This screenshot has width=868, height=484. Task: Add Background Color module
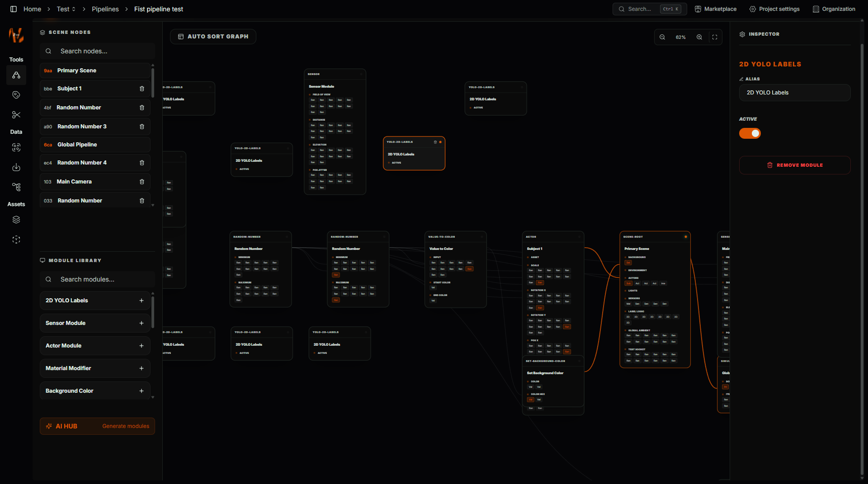[142, 391]
